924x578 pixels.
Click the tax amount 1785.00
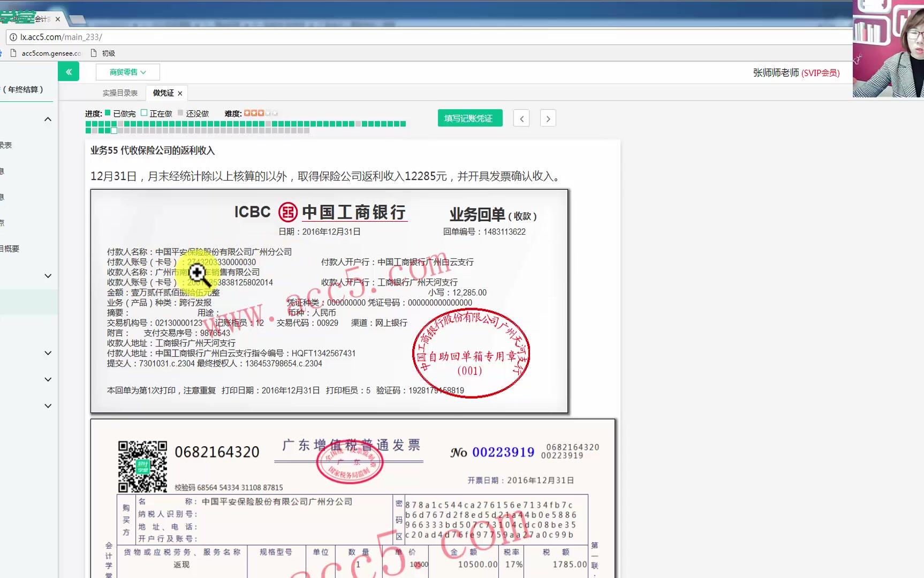click(x=570, y=565)
